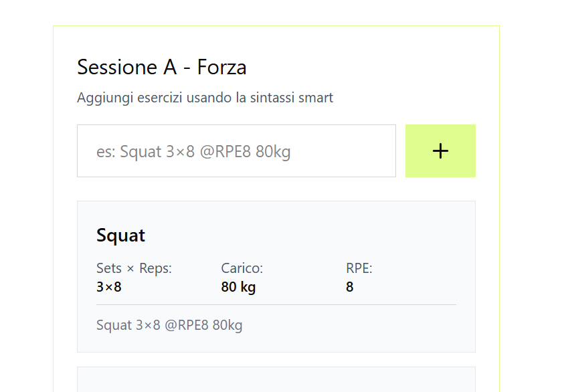Screen dimensions: 562x392
Task: Click "80kg" in the gray summary line
Action: (x=227, y=326)
